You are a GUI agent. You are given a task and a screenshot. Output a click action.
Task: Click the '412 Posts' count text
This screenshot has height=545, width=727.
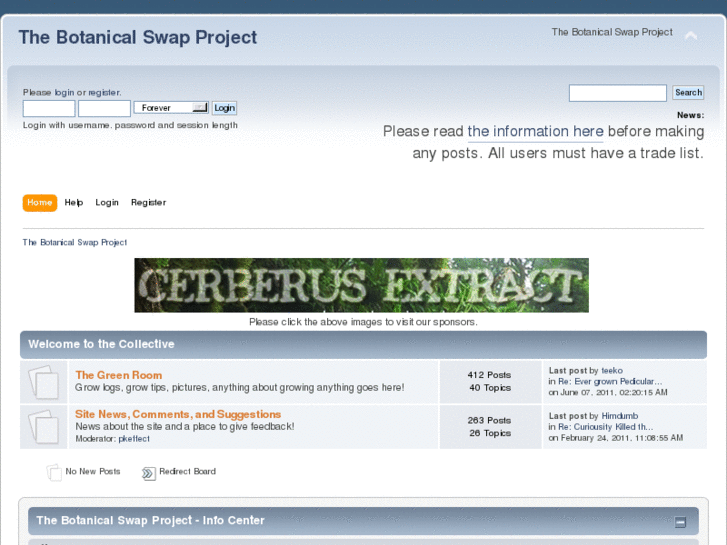489,375
